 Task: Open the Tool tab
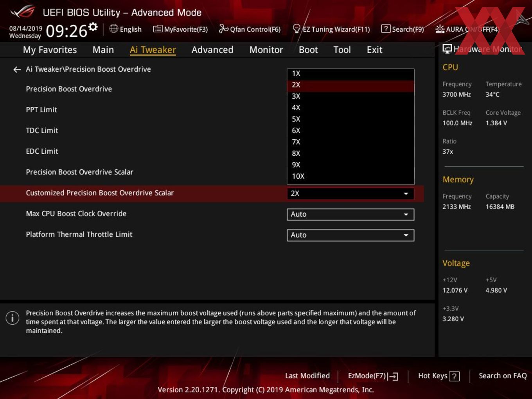342,50
